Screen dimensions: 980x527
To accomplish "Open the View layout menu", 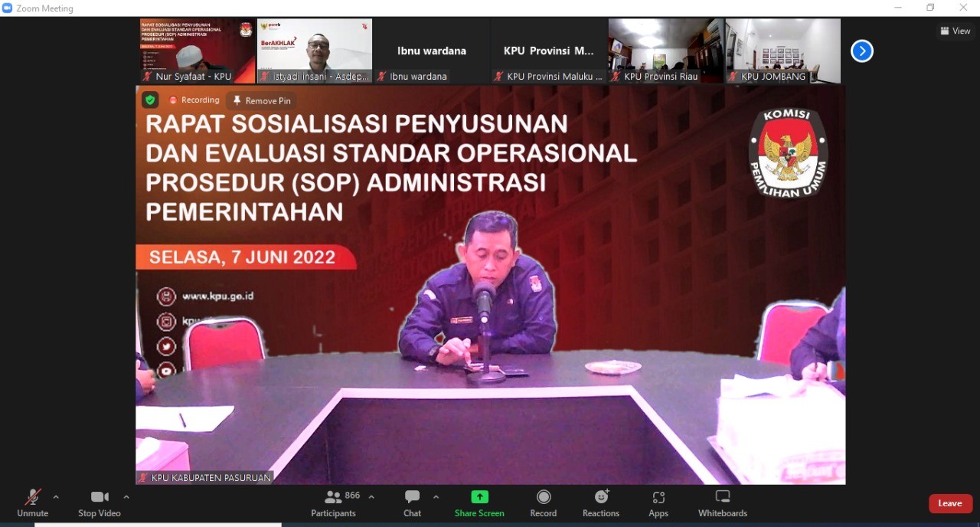I will (955, 31).
